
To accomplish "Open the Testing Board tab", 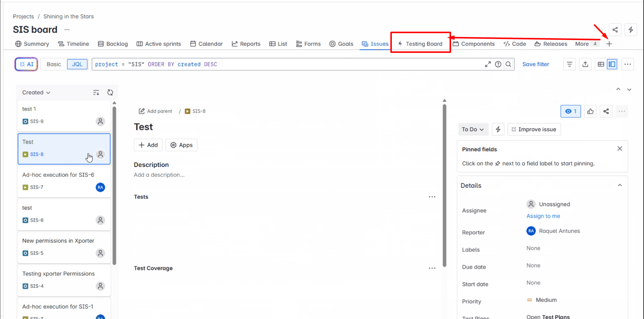I will pyautogui.click(x=421, y=44).
